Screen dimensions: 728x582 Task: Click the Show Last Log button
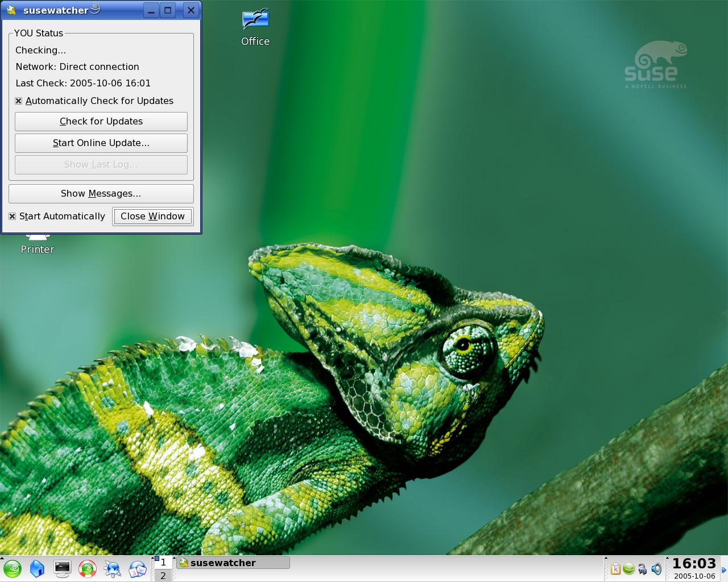coord(101,164)
